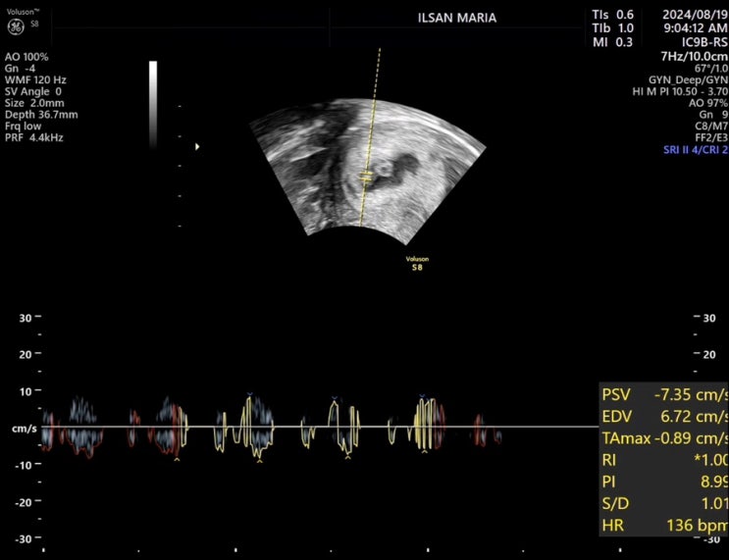Click the right scale 20 label
Viewport: 729px width, 560px height.
[x=709, y=355]
